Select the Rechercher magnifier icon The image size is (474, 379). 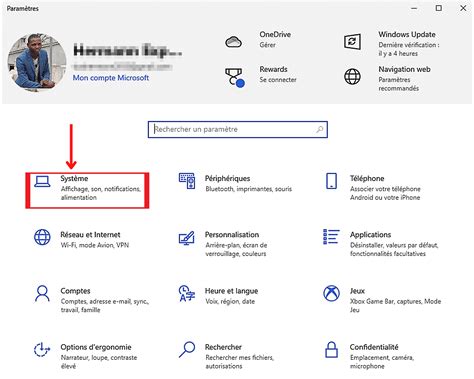tap(187, 350)
